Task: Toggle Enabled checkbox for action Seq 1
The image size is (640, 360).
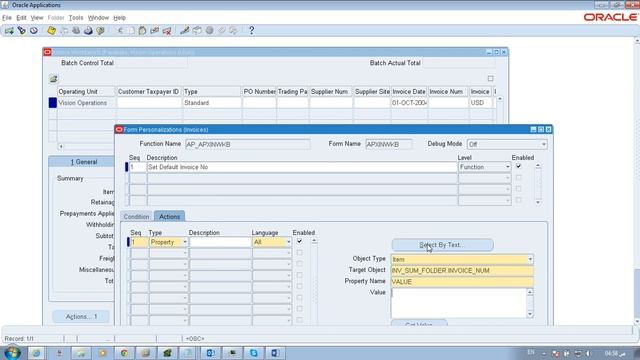Action: (x=300, y=241)
